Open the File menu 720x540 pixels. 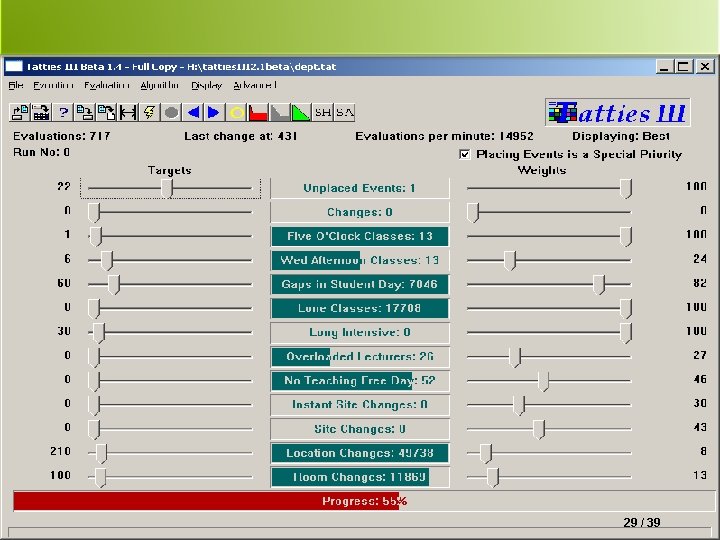click(x=16, y=85)
